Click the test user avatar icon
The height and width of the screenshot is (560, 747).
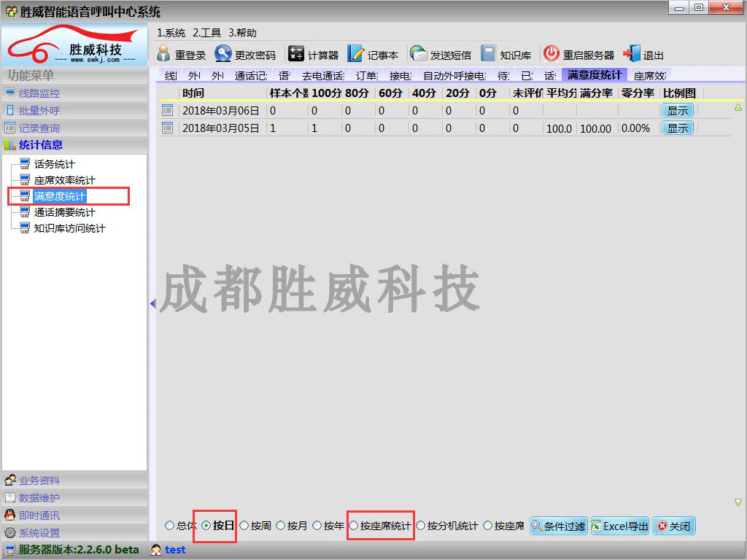click(156, 550)
